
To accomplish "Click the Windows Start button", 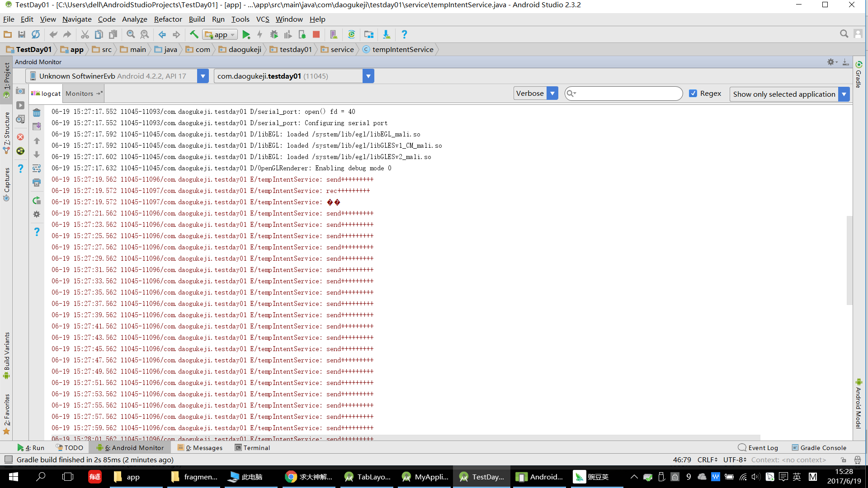I will [14, 477].
